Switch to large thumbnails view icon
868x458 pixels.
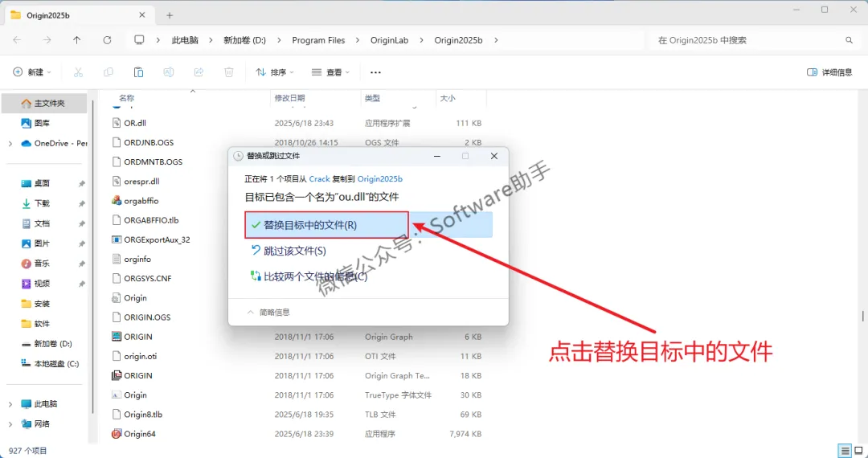click(858, 450)
